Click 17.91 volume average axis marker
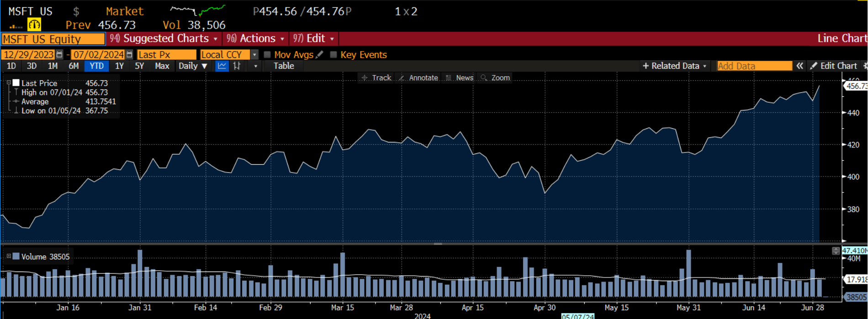 coord(855,279)
